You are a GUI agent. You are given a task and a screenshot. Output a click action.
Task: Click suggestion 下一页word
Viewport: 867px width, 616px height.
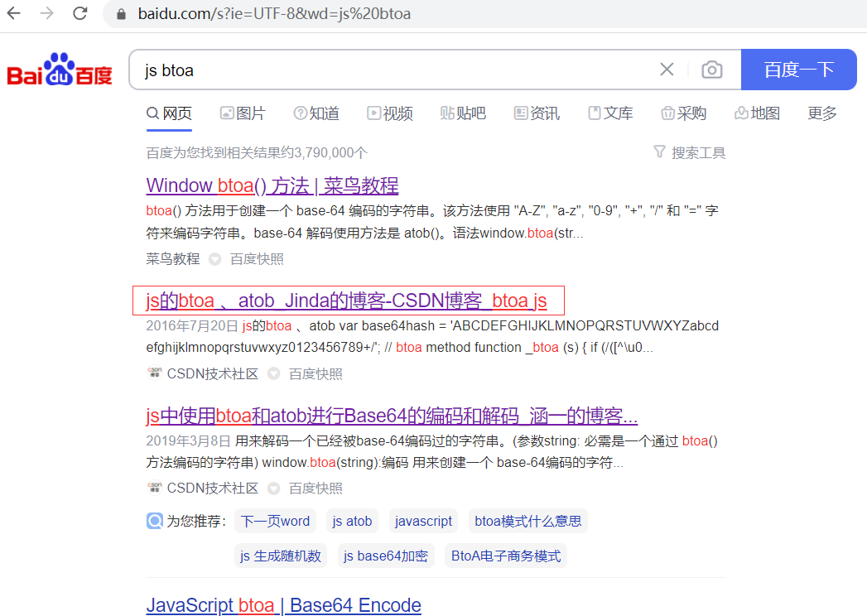coord(276,521)
